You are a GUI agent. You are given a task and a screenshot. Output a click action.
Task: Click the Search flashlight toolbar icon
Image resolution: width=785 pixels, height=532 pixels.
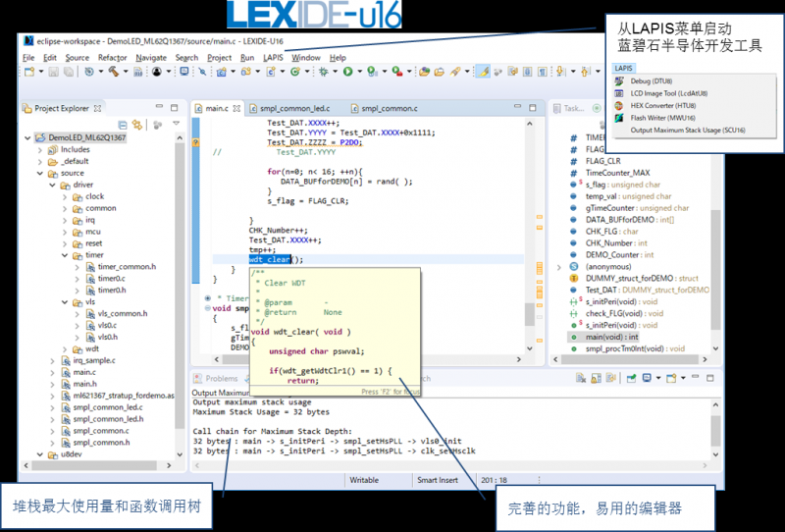(x=454, y=72)
